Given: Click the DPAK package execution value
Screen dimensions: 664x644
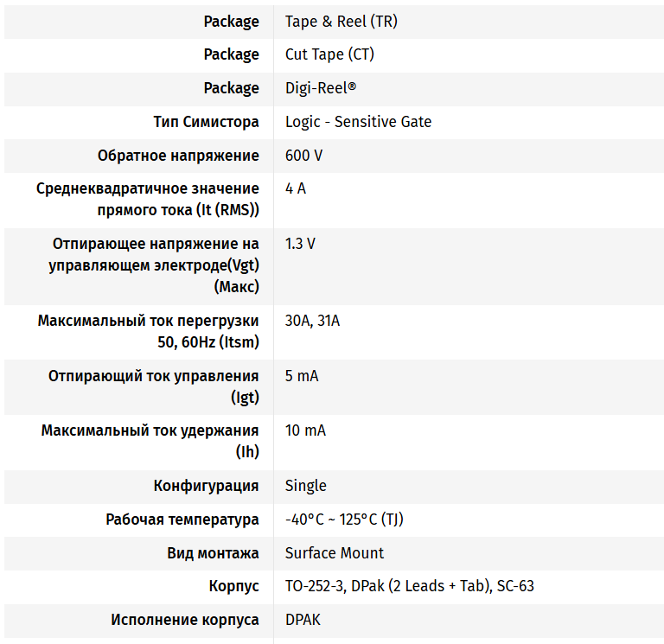Looking at the screenshot, I should click(x=303, y=620).
